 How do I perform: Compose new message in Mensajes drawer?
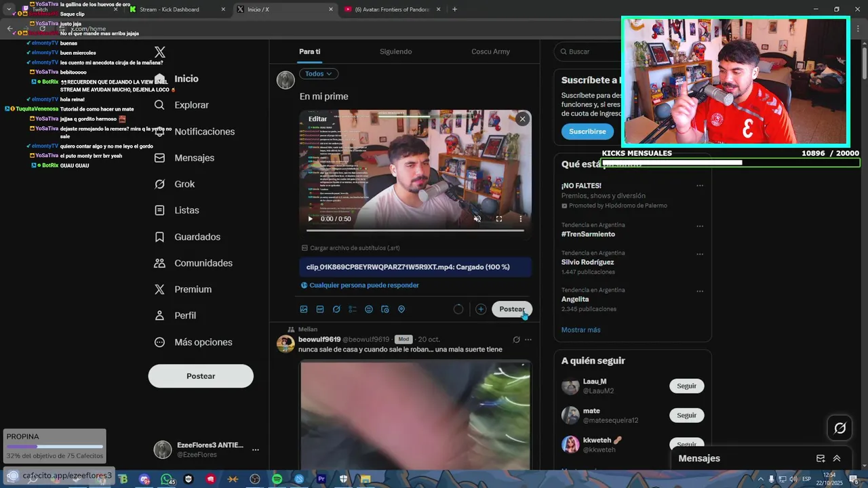pyautogui.click(x=821, y=459)
